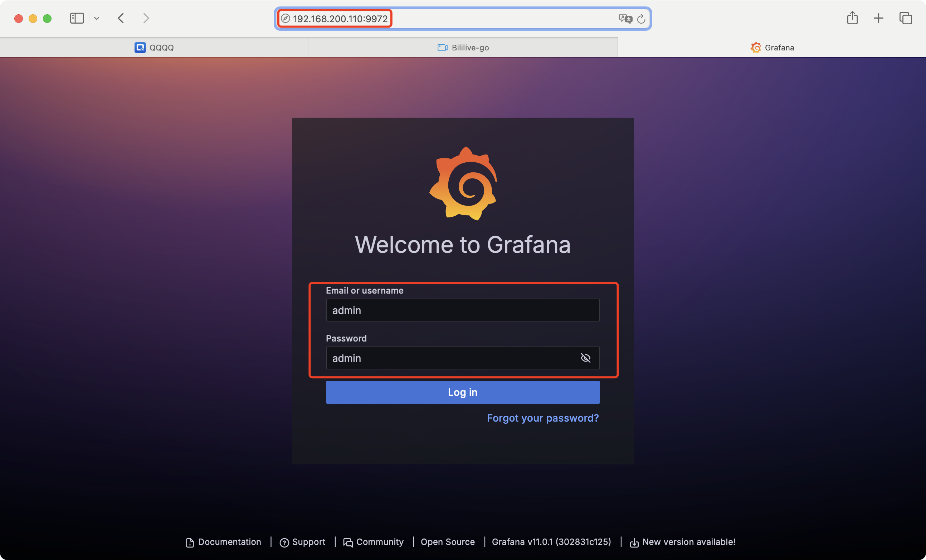The image size is (926, 560).
Task: Toggle the Safari sidebar button
Action: 77,18
